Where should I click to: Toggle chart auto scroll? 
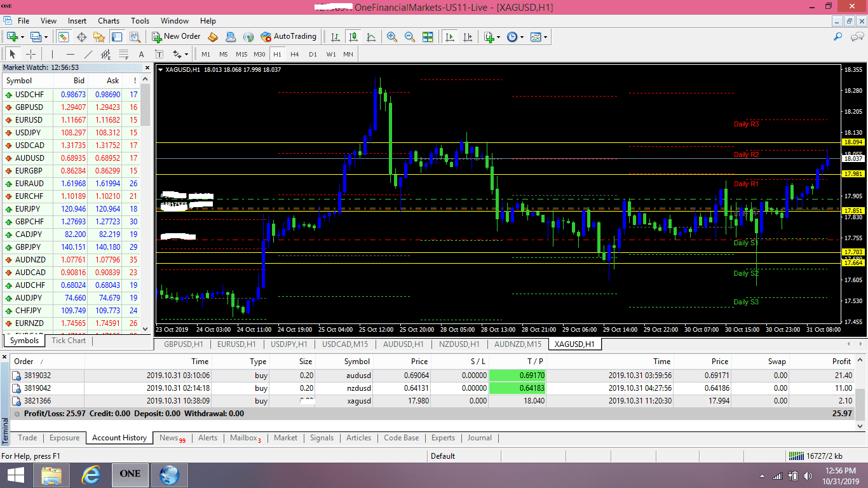coord(450,37)
